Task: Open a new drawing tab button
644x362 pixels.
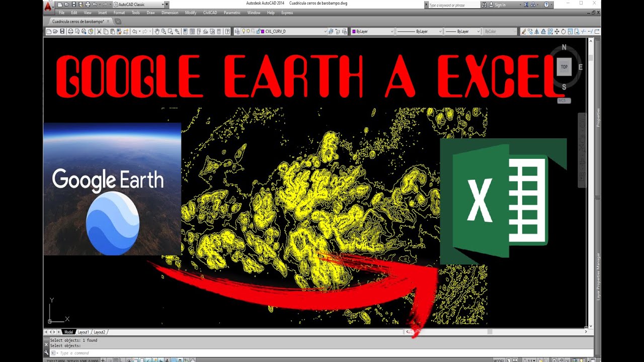Action: [118, 22]
